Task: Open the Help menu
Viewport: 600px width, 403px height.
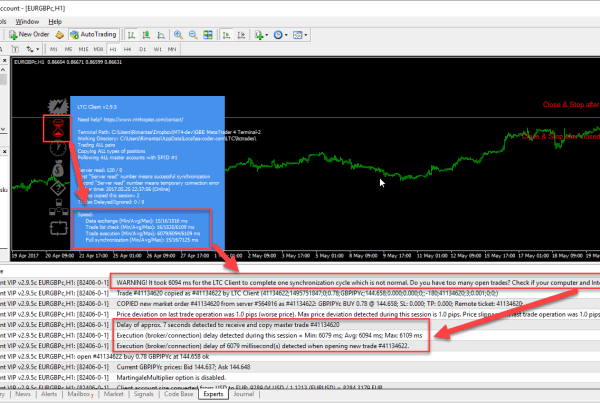Action: click(55, 22)
